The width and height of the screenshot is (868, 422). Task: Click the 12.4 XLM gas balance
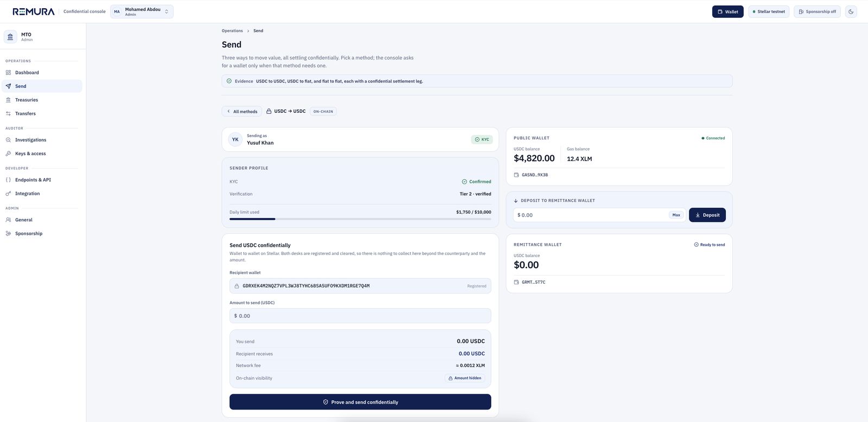pyautogui.click(x=579, y=159)
